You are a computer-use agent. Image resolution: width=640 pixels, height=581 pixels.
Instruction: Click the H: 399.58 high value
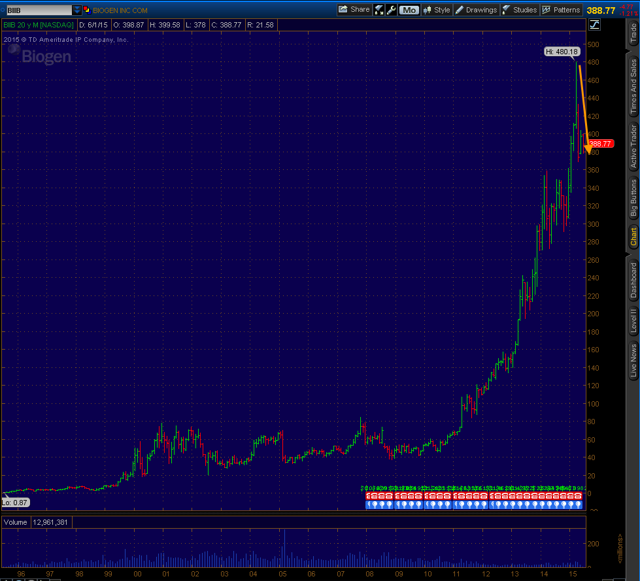coord(164,25)
